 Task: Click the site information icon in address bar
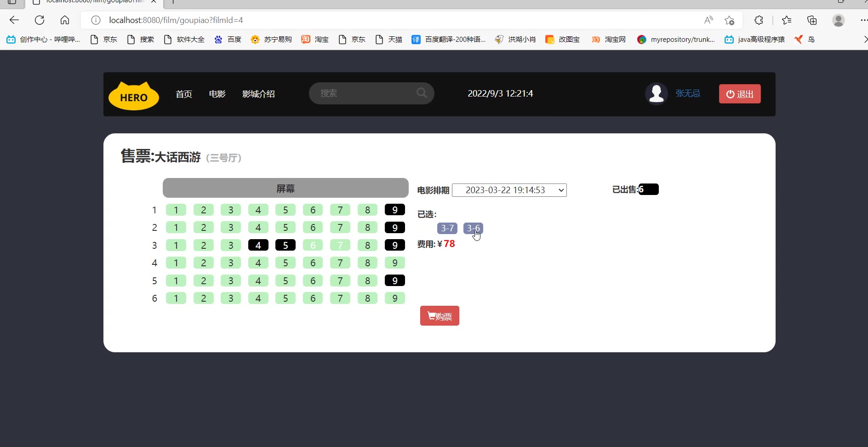96,20
